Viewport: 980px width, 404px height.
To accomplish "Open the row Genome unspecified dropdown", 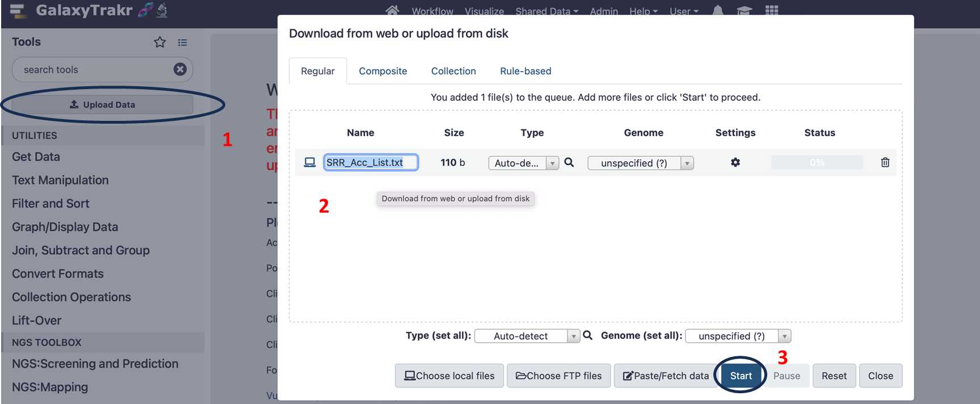I will coord(641,163).
